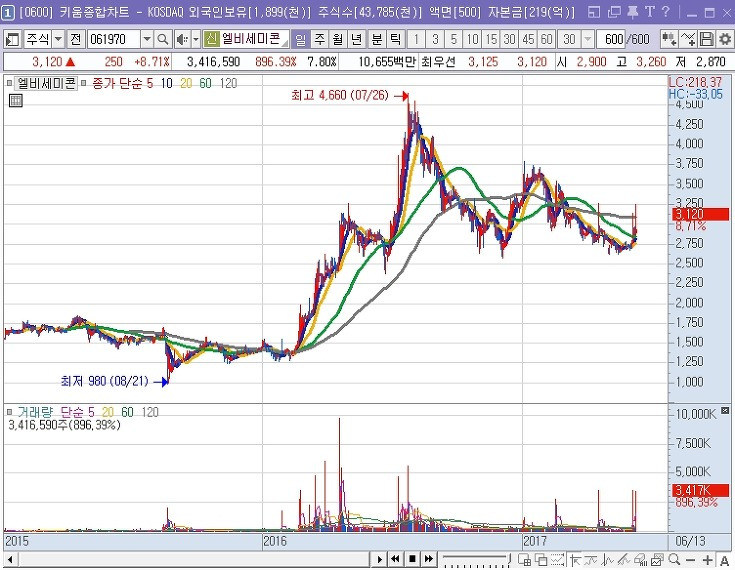Switch to the monthly chart (월)
This screenshot has width=735, height=570.
pos(338,39)
